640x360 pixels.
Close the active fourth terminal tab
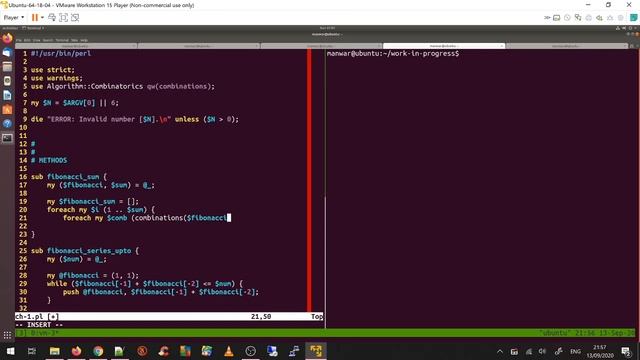coord(501,46)
